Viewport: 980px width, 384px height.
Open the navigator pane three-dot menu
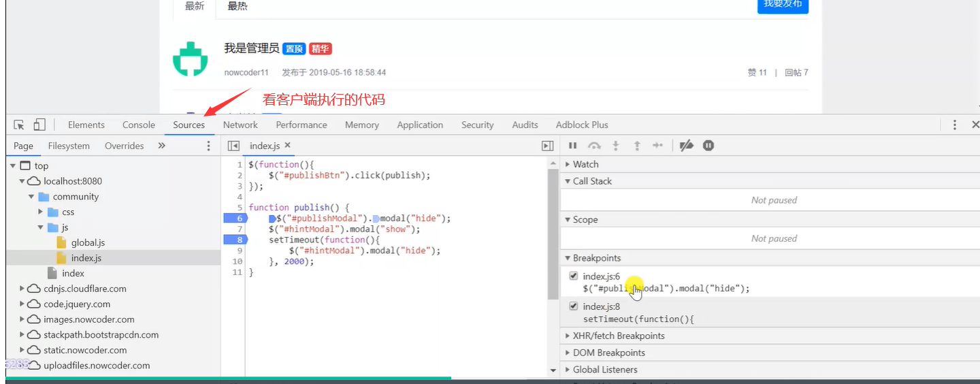coord(208,146)
